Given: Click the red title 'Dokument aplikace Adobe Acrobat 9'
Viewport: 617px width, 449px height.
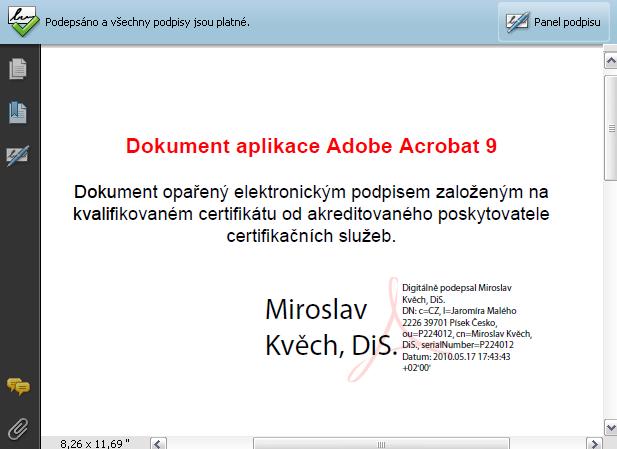Looking at the screenshot, I should pyautogui.click(x=311, y=146).
